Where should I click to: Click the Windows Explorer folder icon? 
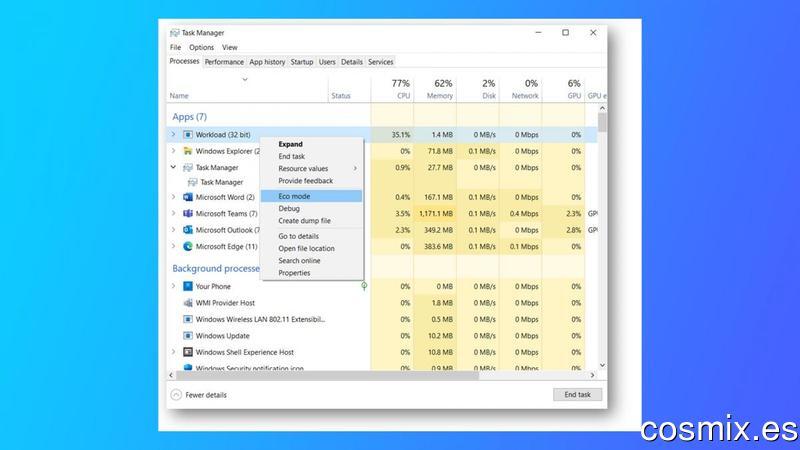tap(188, 151)
